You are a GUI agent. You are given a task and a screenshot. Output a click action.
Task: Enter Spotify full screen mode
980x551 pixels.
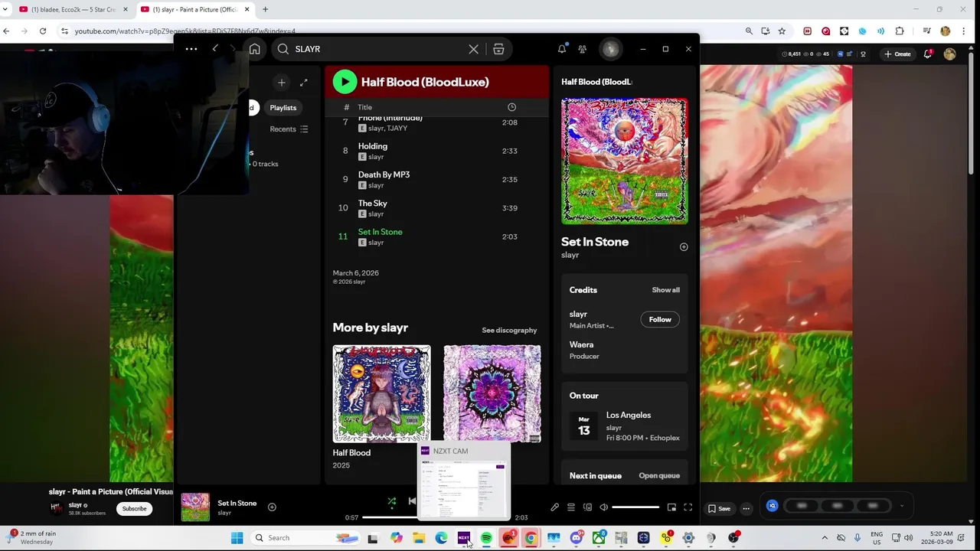coord(688,507)
